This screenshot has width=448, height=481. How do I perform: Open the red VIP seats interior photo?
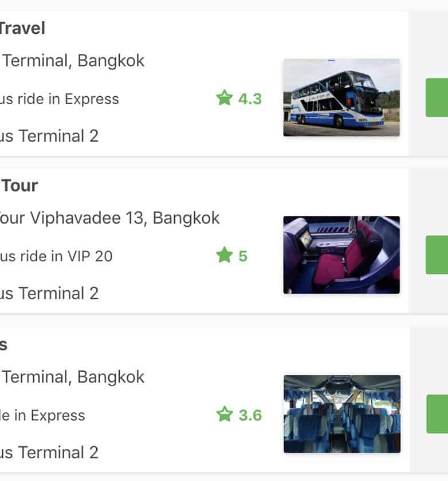[341, 255]
